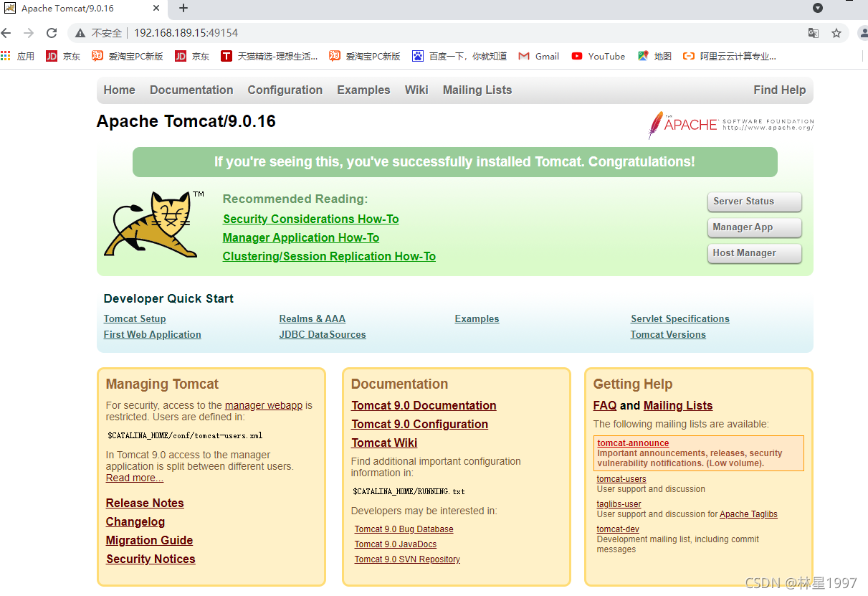Open the FAQ link
868x596 pixels.
pyautogui.click(x=605, y=405)
